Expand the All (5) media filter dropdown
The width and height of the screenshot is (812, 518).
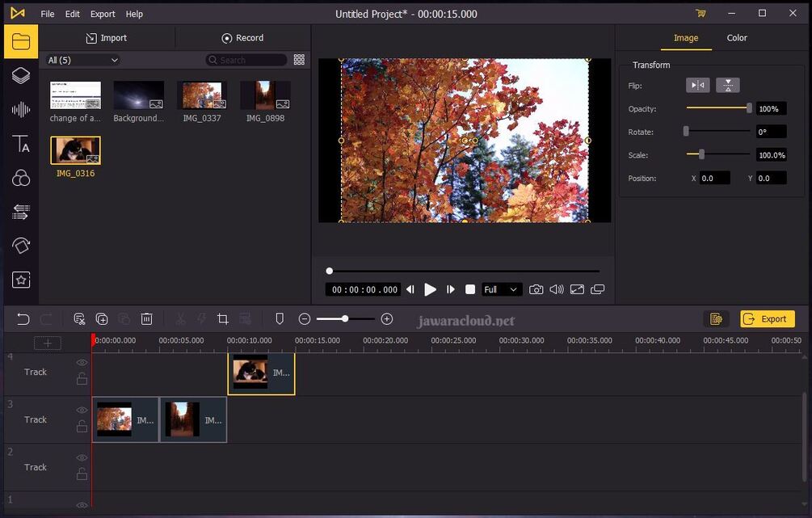point(83,60)
